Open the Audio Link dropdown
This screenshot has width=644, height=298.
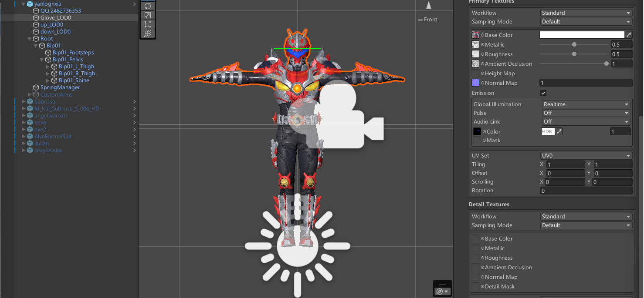point(586,122)
